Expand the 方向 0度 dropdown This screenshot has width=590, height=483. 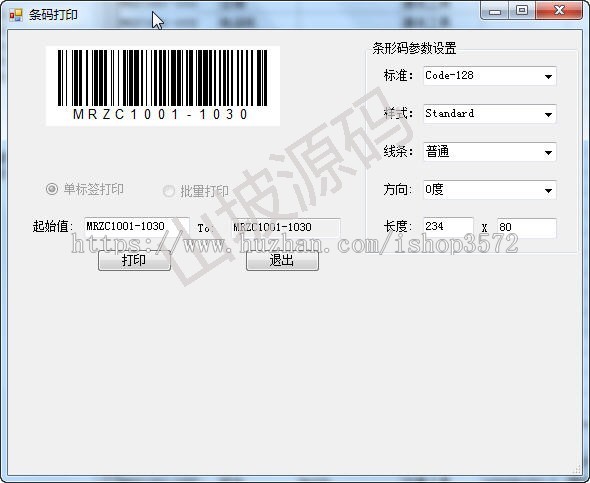[x=490, y=190]
